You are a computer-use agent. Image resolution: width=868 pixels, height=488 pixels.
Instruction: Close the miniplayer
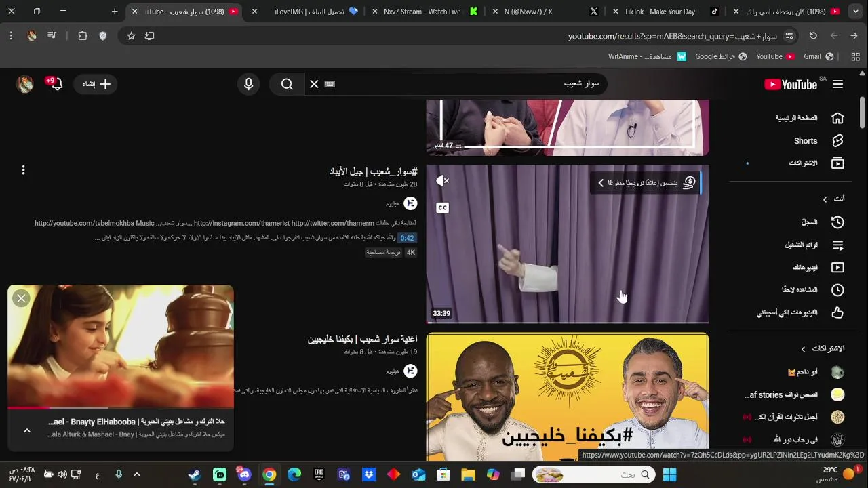coord(21,298)
